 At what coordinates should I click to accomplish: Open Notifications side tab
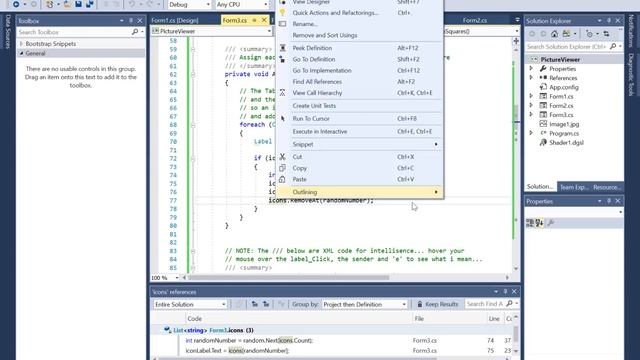click(631, 31)
